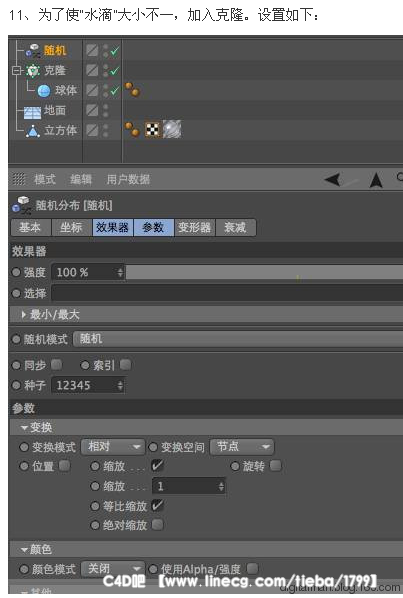Click the layer square icon on 随机 row
This screenshot has width=403, height=598.
(92, 50)
